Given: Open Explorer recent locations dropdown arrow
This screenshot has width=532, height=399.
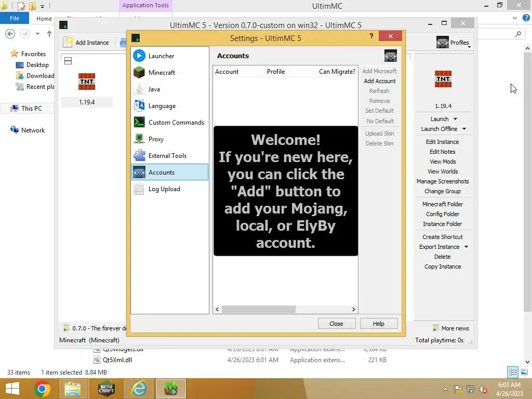Looking at the screenshot, I should tap(37, 34).
